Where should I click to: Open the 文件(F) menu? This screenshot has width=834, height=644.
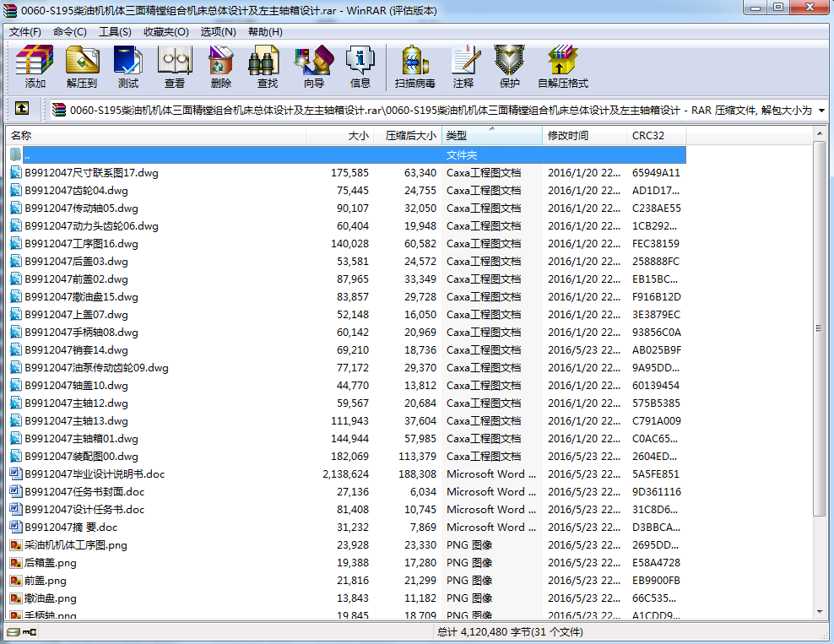click(25, 32)
